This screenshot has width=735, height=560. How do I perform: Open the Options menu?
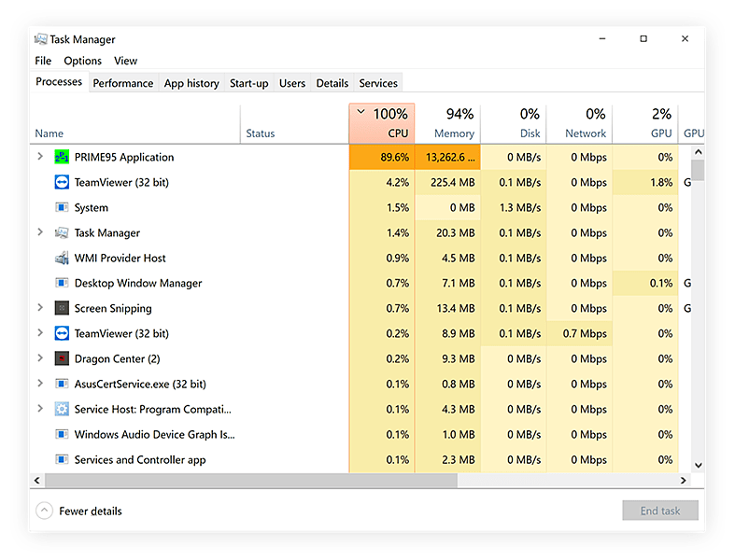(82, 61)
